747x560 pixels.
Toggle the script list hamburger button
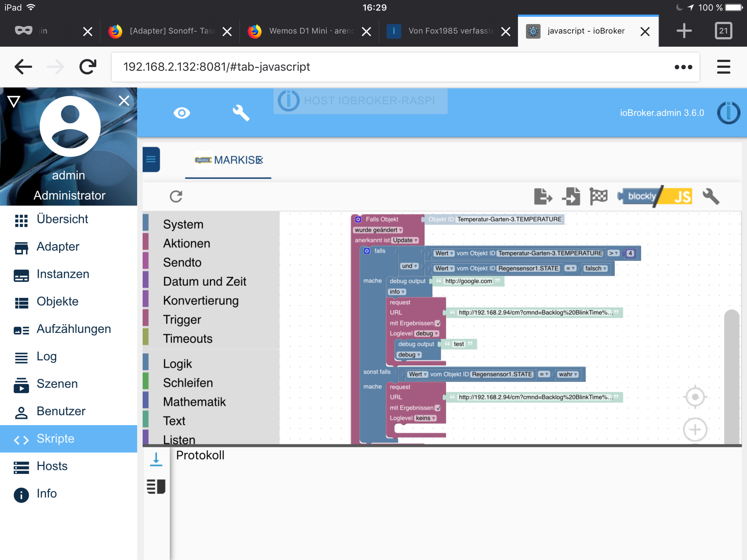151,159
